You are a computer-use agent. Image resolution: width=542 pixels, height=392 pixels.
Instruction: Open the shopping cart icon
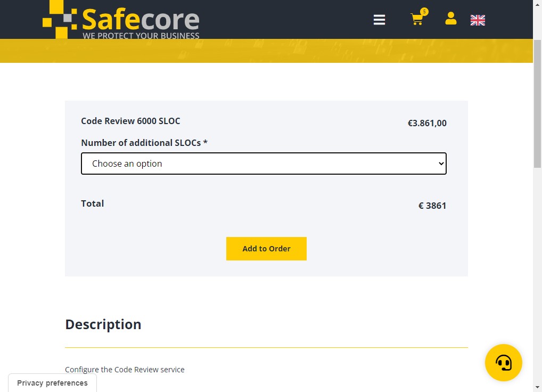(417, 19)
